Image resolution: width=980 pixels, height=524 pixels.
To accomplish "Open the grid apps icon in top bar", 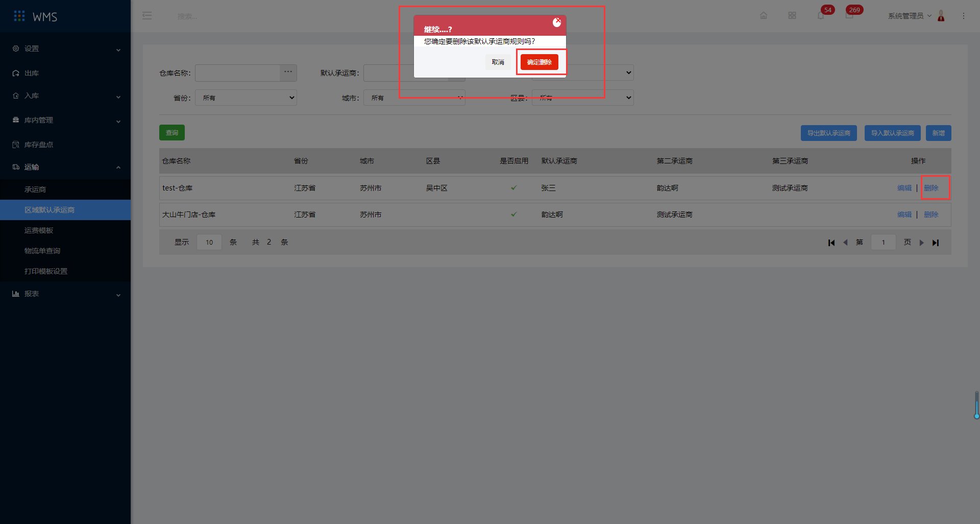I will 792,16.
